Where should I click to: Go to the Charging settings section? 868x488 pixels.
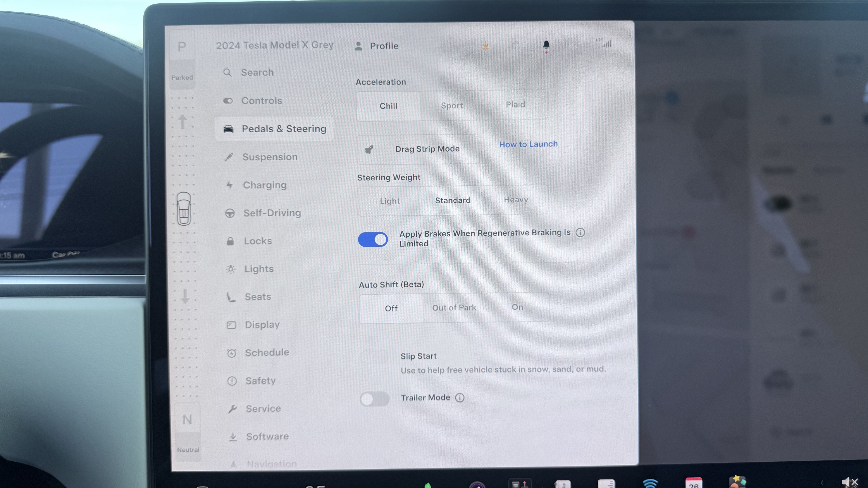pyautogui.click(x=265, y=185)
